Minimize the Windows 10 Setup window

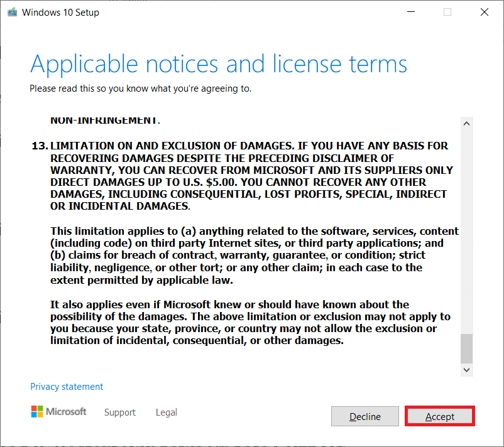pos(411,12)
